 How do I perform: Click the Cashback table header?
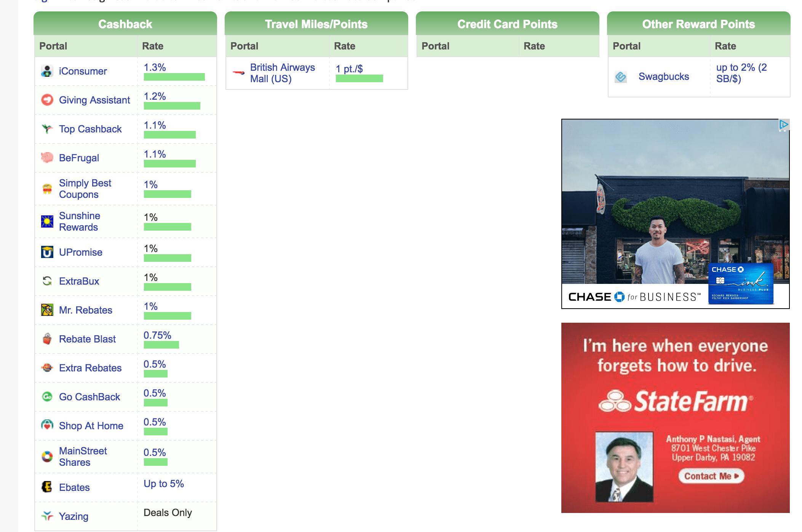point(125,24)
